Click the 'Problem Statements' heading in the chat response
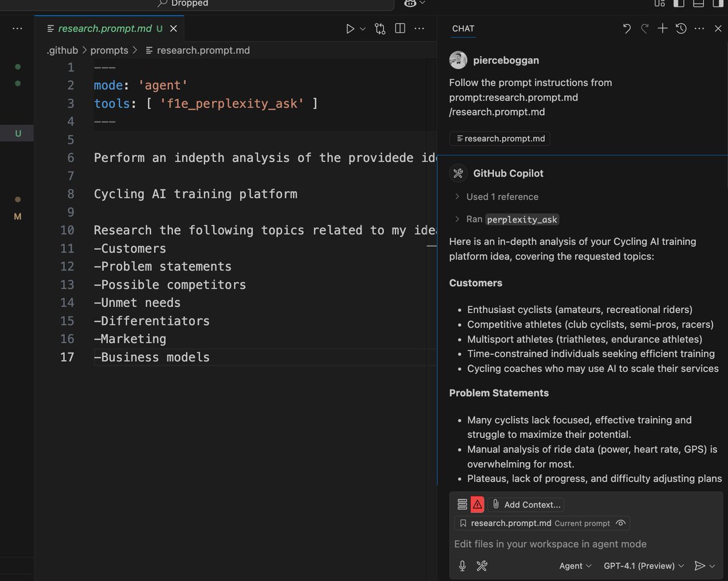 pyautogui.click(x=499, y=393)
